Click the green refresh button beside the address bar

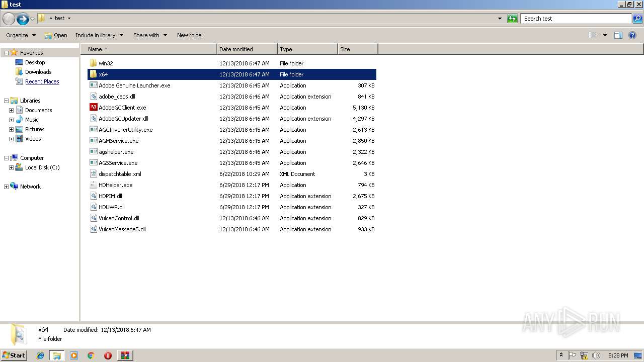512,19
